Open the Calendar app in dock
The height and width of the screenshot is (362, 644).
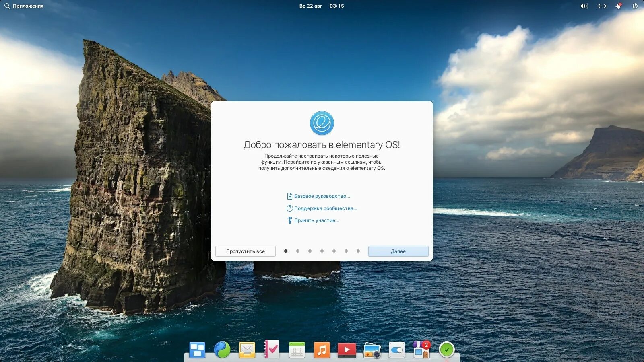[x=297, y=350]
